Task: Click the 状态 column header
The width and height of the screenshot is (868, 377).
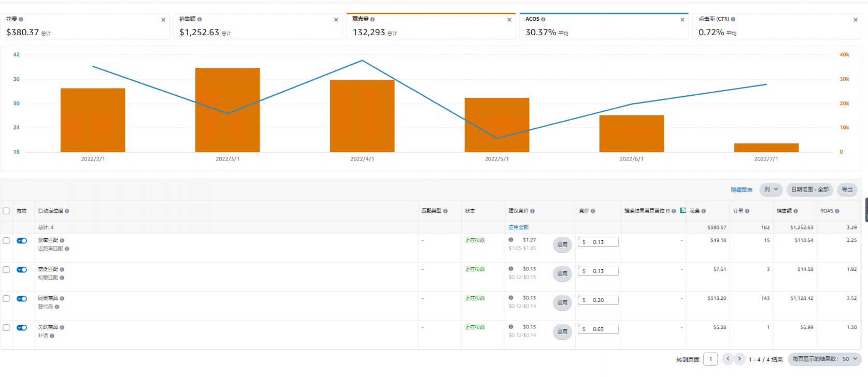Action: pyautogui.click(x=470, y=211)
